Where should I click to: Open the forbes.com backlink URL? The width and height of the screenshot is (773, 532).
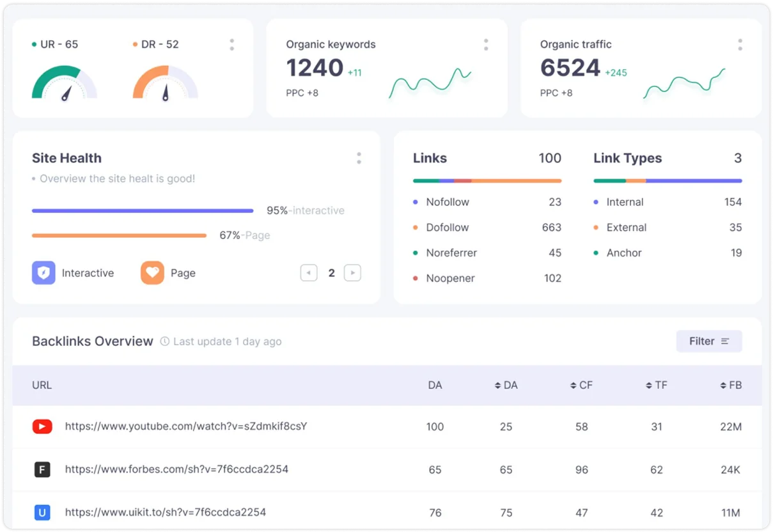(x=176, y=469)
